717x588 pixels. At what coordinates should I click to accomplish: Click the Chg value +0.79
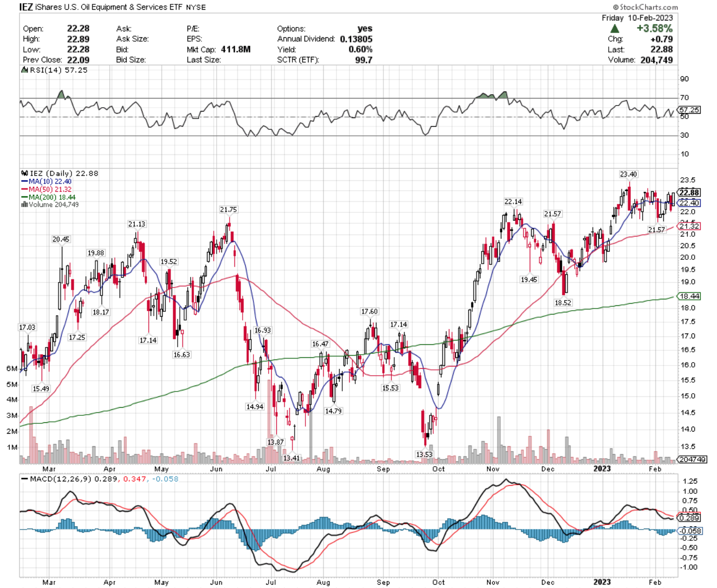coord(662,39)
